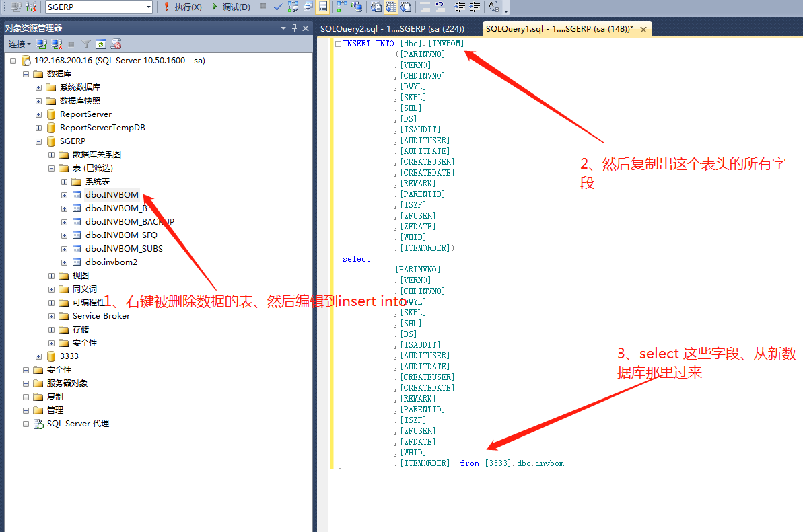Click the Object Explorer refresh icon
803x532 pixels.
coord(101,44)
